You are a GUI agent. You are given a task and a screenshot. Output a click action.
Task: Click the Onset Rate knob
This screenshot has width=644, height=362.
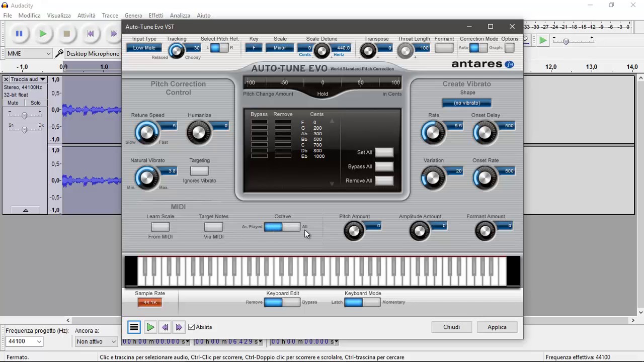click(x=485, y=178)
